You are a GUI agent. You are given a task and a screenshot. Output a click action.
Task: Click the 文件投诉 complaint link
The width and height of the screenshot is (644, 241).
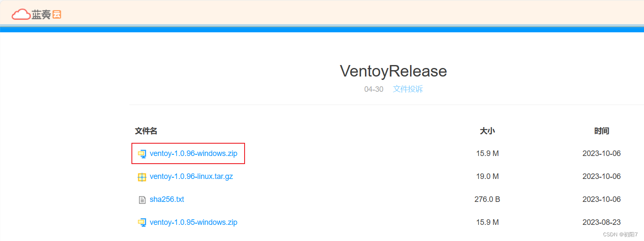point(408,89)
